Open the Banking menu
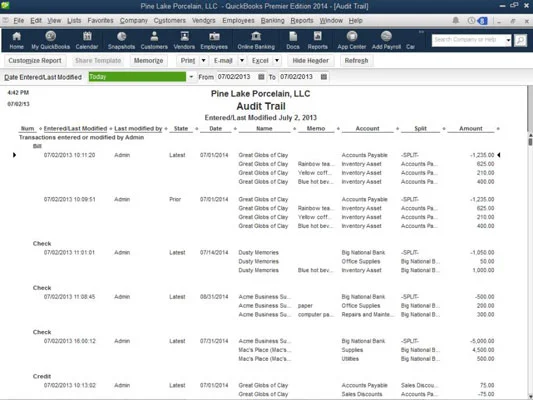 pos(272,20)
